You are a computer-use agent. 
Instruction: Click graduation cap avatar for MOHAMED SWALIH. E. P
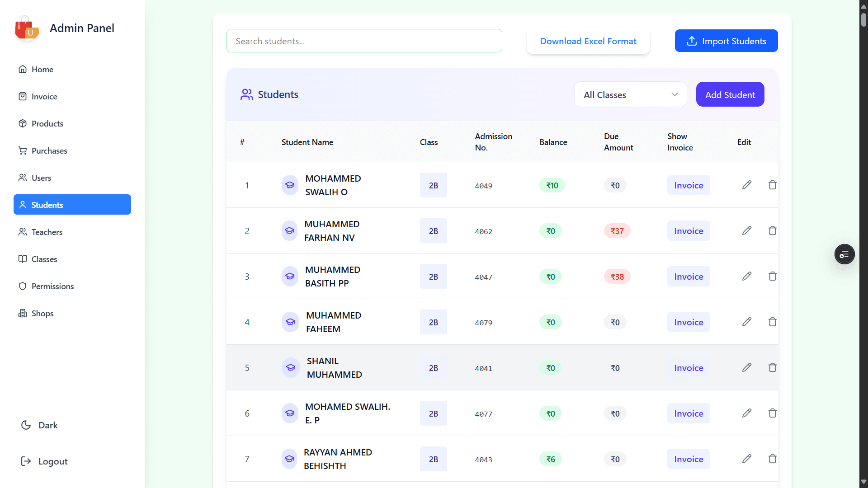[x=290, y=413]
